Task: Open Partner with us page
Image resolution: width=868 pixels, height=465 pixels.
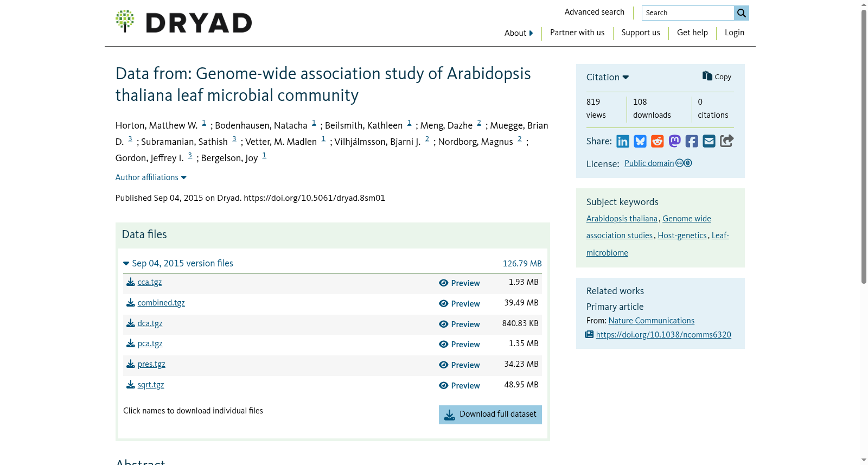Action: tap(577, 33)
